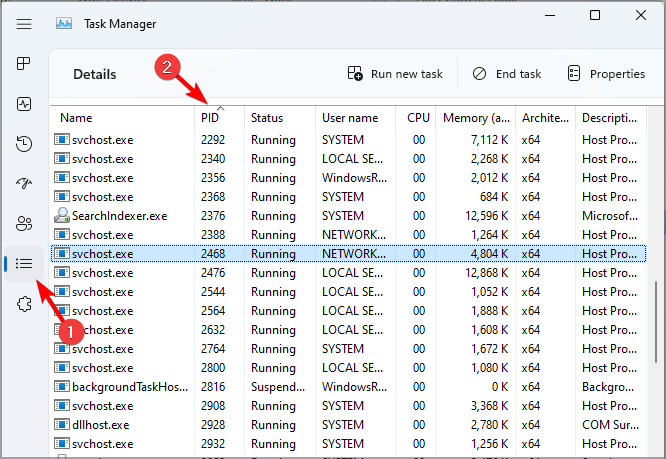
Task: Open the Details tab in sidebar
Action: pyautogui.click(x=24, y=264)
